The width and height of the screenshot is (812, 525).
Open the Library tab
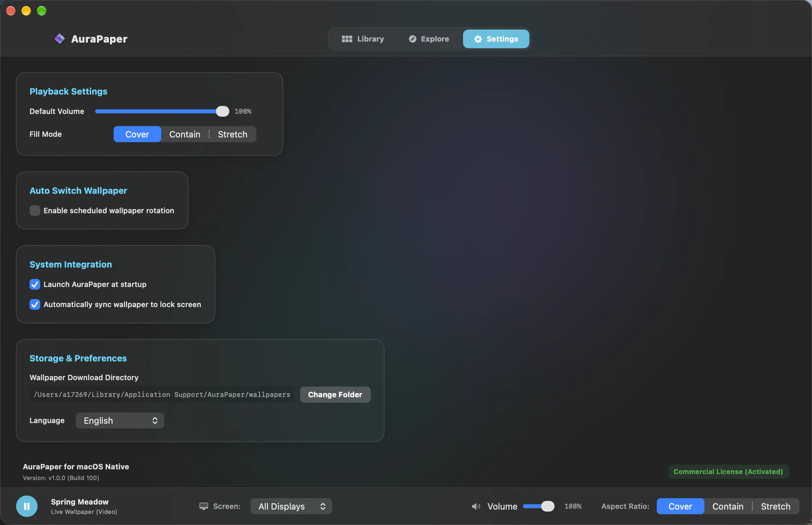363,39
